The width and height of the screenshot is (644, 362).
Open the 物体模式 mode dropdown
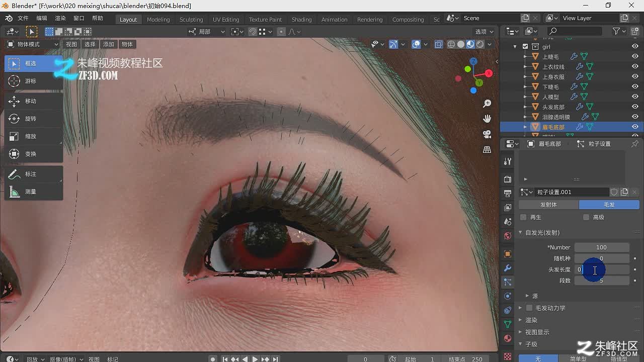(x=33, y=44)
